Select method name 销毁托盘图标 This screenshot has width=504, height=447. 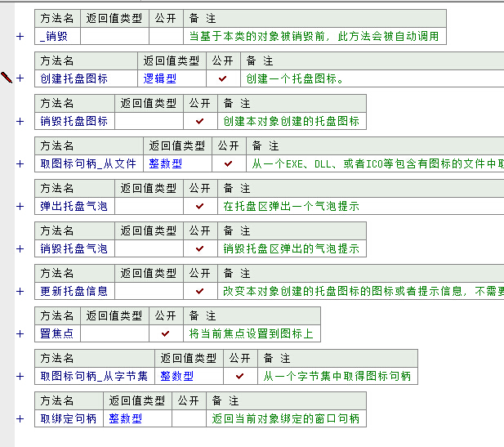(x=74, y=121)
